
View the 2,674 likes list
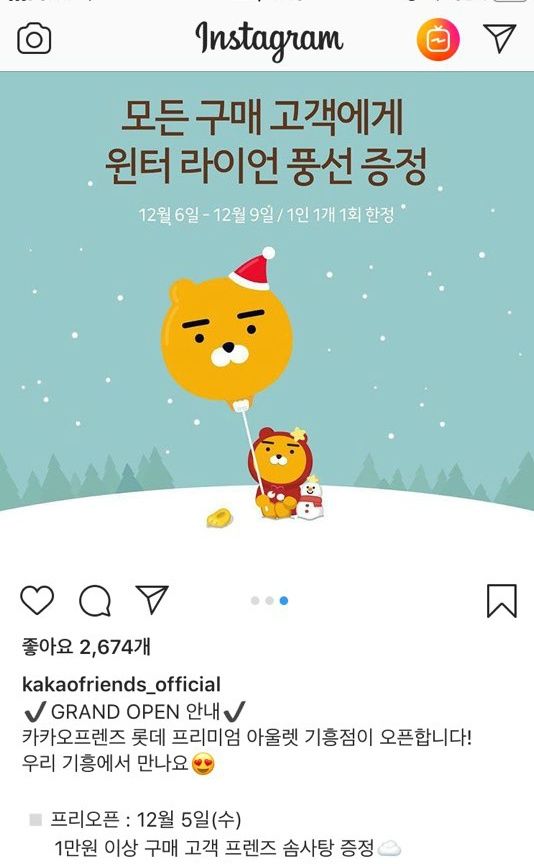86,646
